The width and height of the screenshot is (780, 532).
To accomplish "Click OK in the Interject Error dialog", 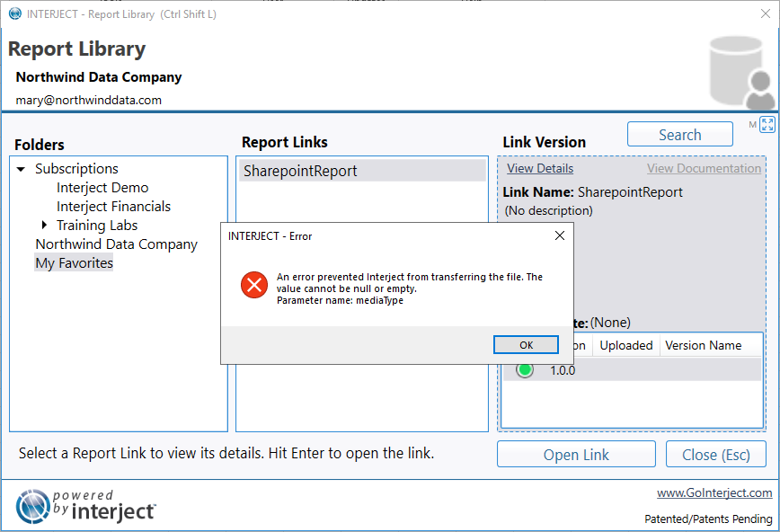I will [526, 345].
